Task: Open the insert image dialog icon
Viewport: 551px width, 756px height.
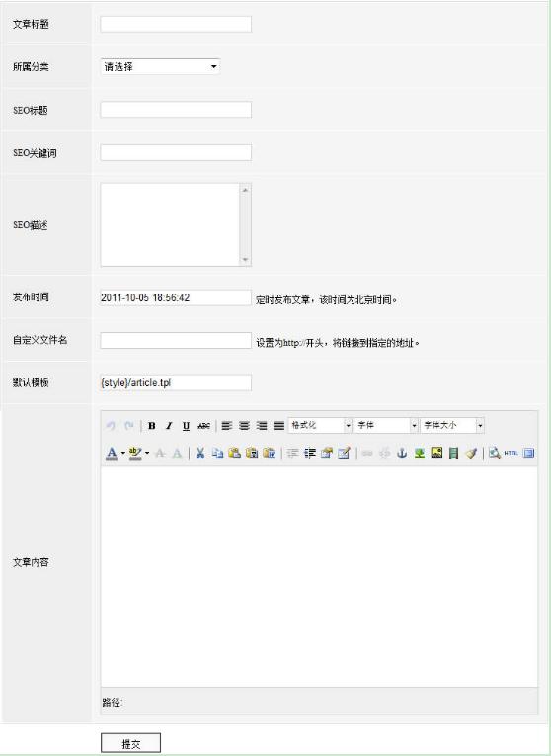Action: point(436,453)
